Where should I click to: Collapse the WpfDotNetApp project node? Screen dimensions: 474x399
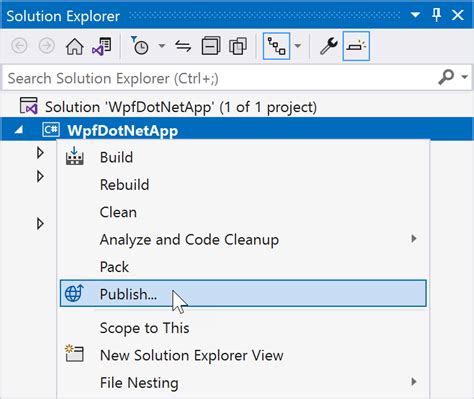(x=19, y=130)
